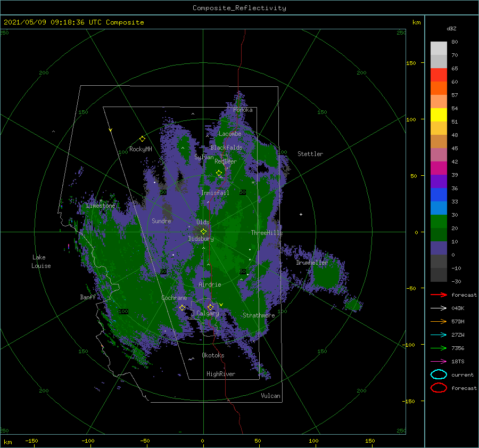Viewport: 479px width, 448px height.
Task: Click the RedDeer city label
Action: (226, 161)
